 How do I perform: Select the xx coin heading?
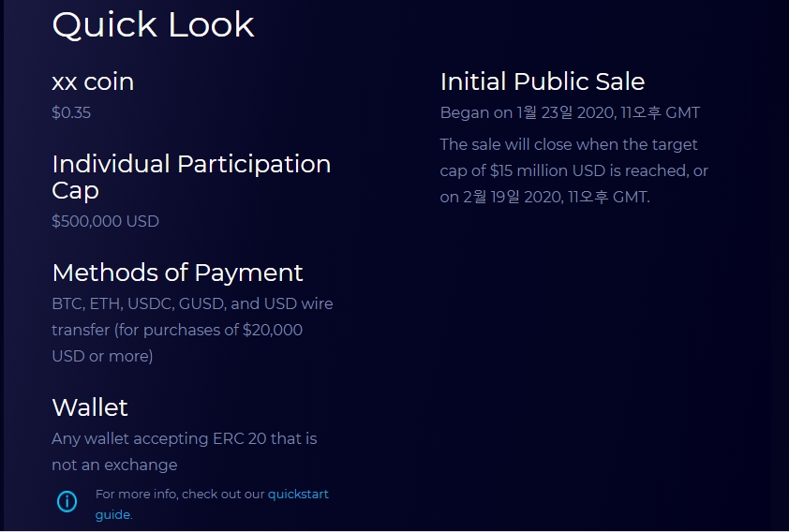tap(93, 81)
